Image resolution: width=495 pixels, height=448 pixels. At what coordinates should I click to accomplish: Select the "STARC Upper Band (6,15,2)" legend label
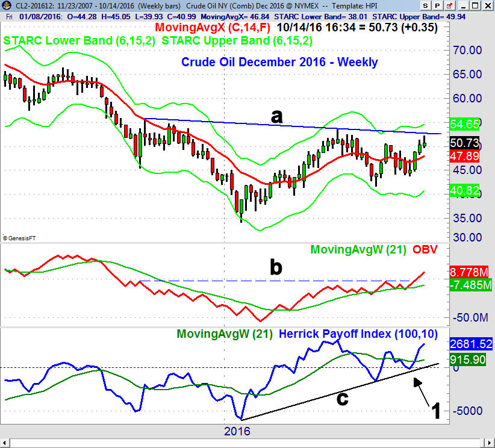pos(237,41)
